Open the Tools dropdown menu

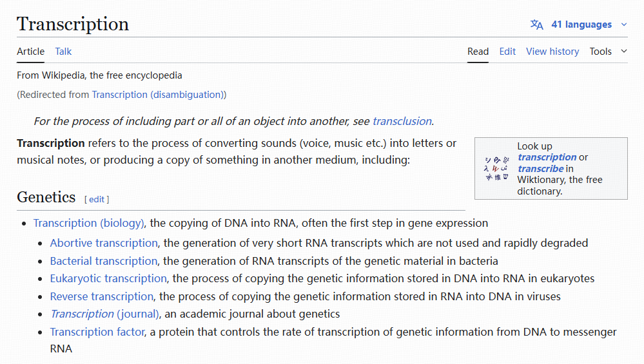(x=609, y=52)
